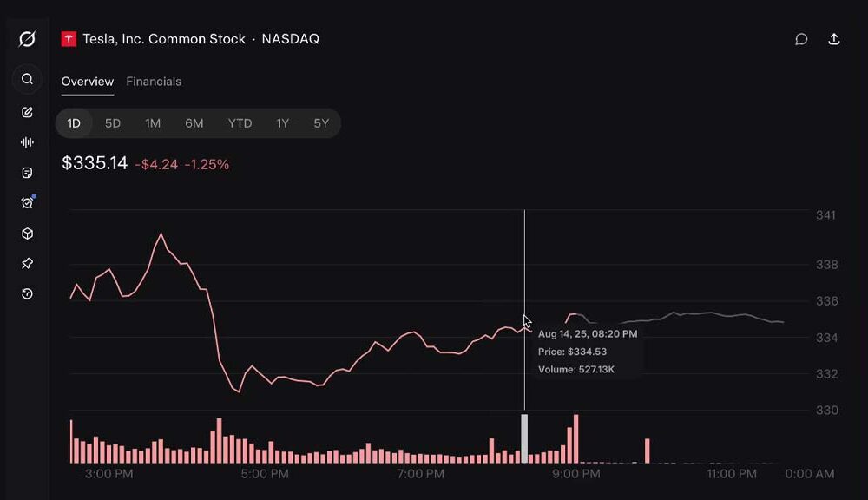Open history clock icon in sidebar

pos(27,293)
